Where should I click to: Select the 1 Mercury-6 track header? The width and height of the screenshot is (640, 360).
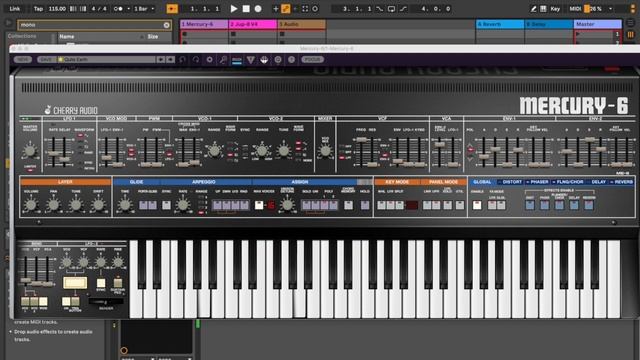204,24
